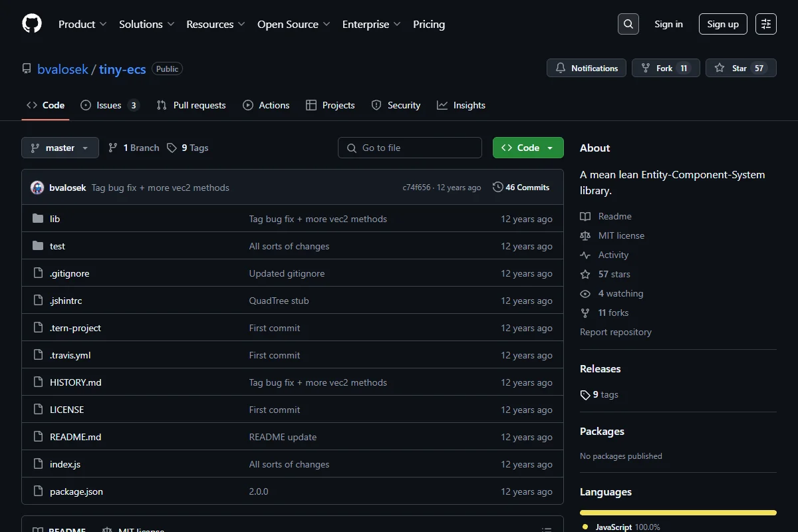The width and height of the screenshot is (798, 532).
Task: Click the tag icon next to 9 Tags
Action: tap(172, 148)
